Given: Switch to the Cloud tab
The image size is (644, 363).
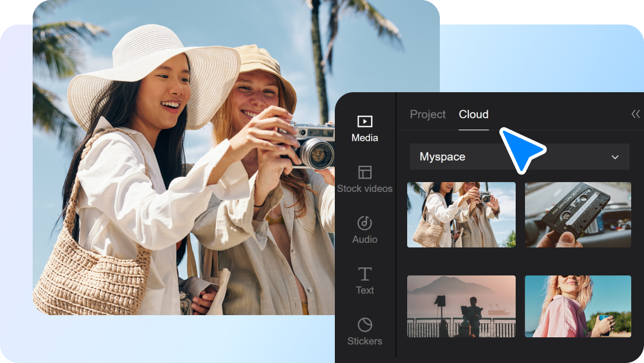Looking at the screenshot, I should 474,114.
